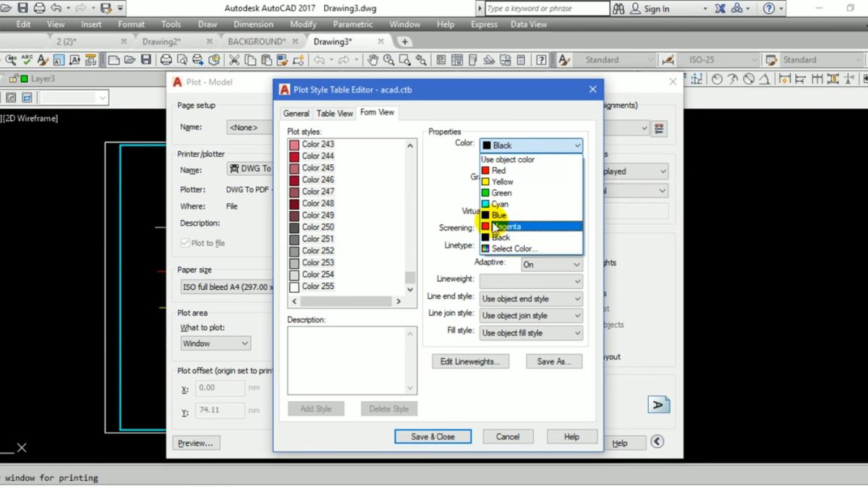868x488 pixels.
Task: Choose Use object color from the list
Action: [531, 160]
